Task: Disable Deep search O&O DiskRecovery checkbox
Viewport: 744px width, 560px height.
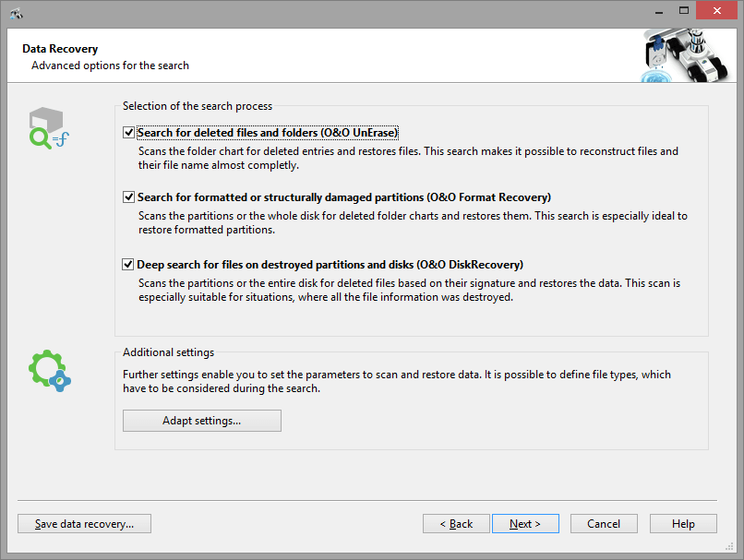Action: [x=127, y=264]
